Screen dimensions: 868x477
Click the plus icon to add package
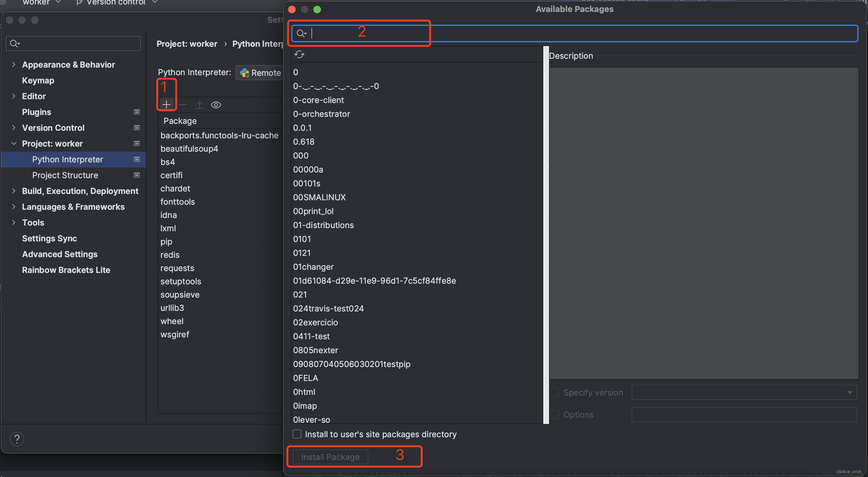tap(166, 105)
